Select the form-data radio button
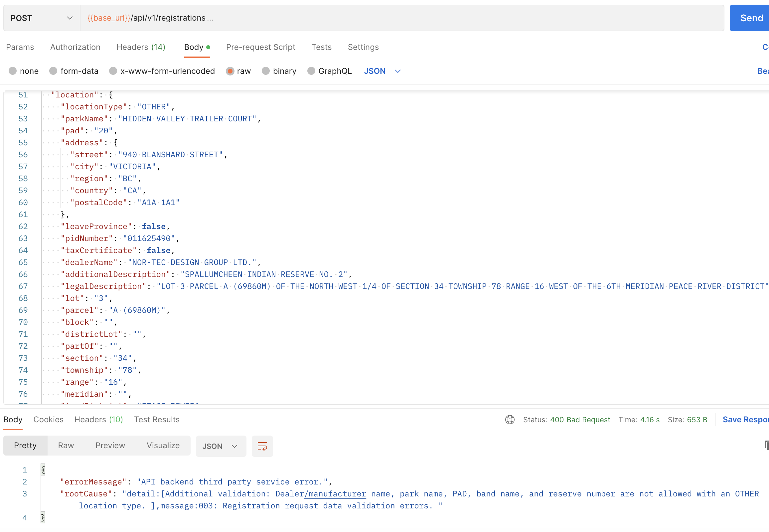 click(x=53, y=71)
